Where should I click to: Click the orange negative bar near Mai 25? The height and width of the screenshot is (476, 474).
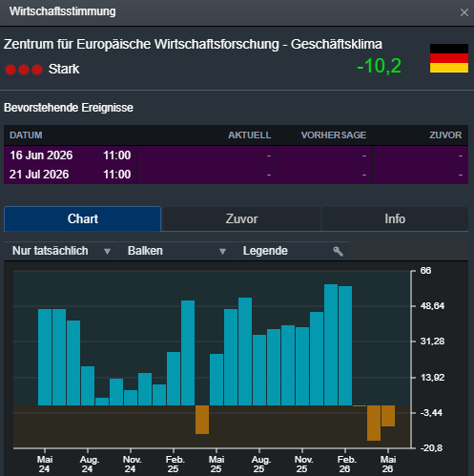pos(202,420)
